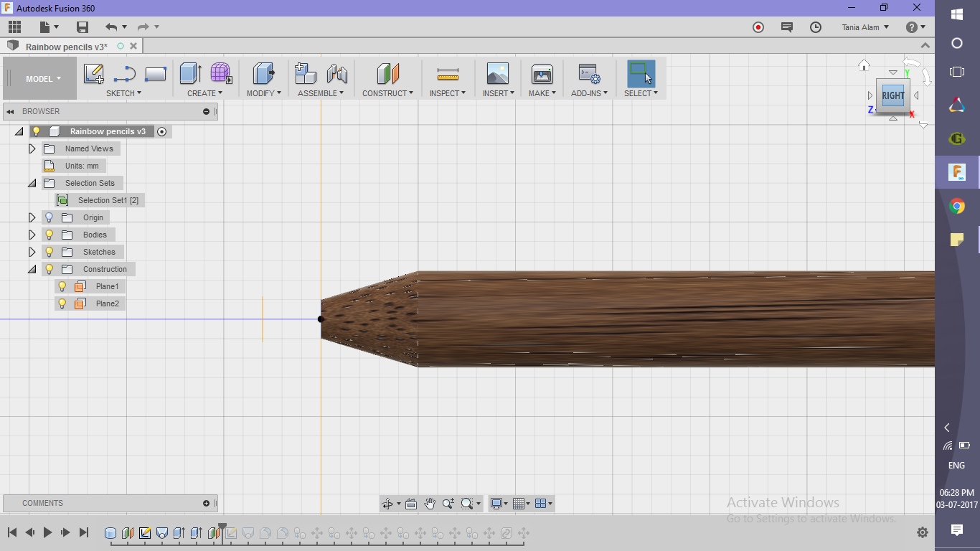Open the Create Form tool icon
The height and width of the screenshot is (551, 980).
tap(221, 74)
